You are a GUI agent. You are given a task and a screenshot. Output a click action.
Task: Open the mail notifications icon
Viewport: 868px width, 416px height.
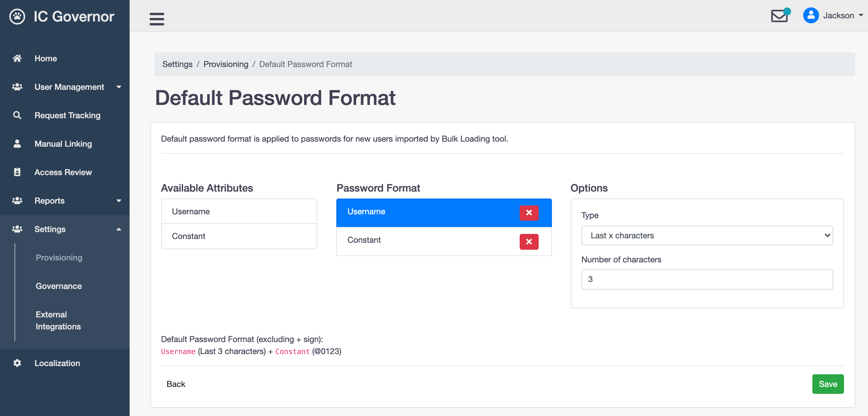tap(779, 16)
